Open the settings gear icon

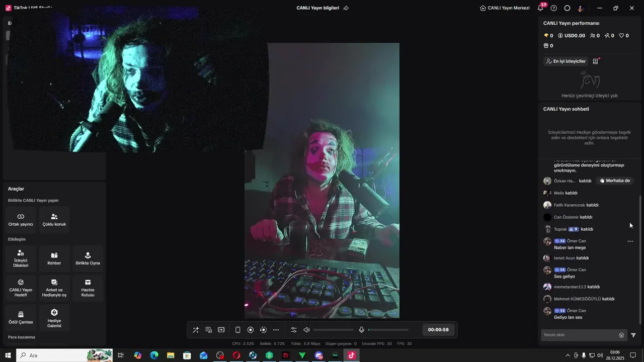tap(567, 8)
